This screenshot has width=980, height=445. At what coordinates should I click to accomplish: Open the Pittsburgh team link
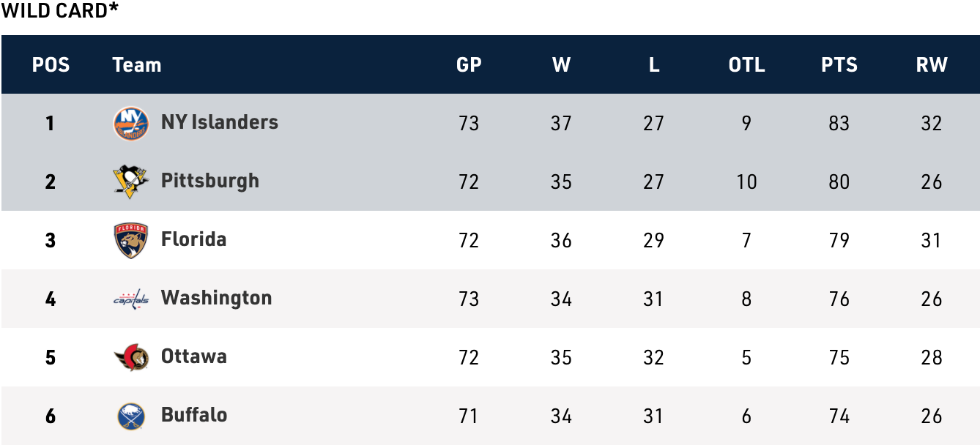pyautogui.click(x=209, y=181)
